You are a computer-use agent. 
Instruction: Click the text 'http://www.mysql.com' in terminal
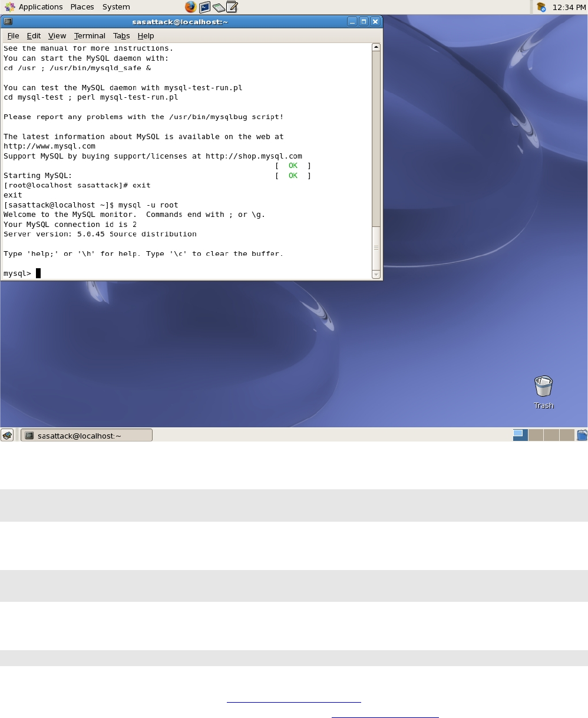tap(49, 146)
